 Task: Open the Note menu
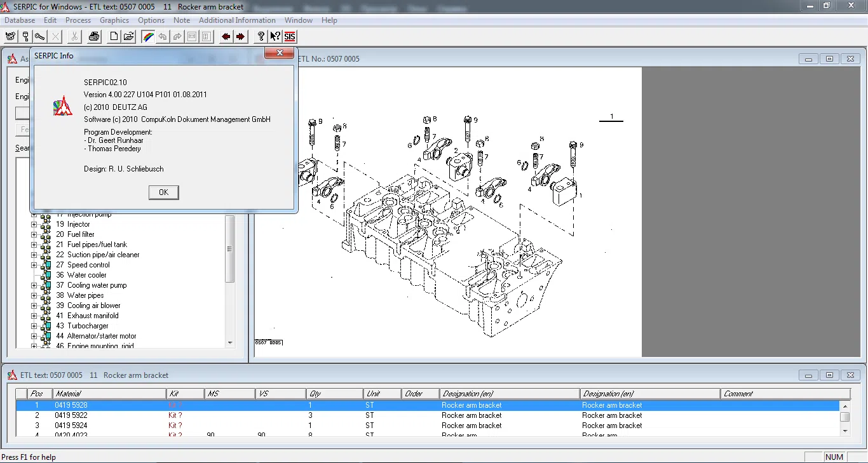click(x=182, y=20)
